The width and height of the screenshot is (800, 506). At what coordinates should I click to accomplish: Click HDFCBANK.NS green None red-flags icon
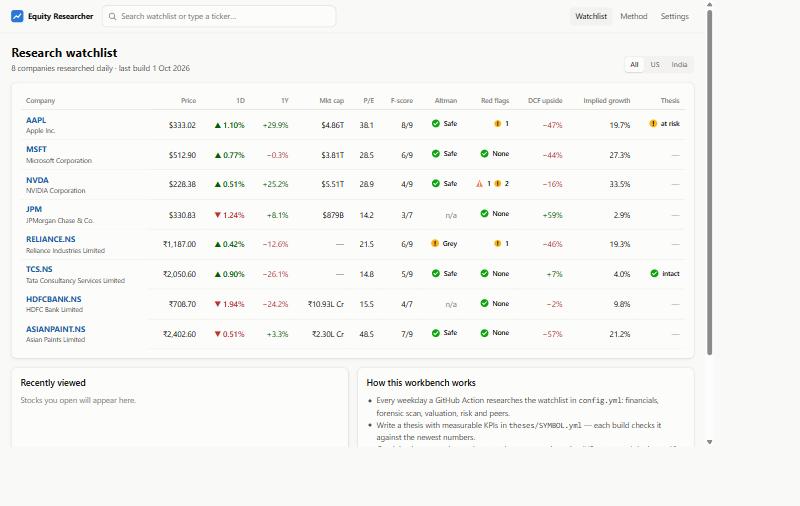coord(484,303)
